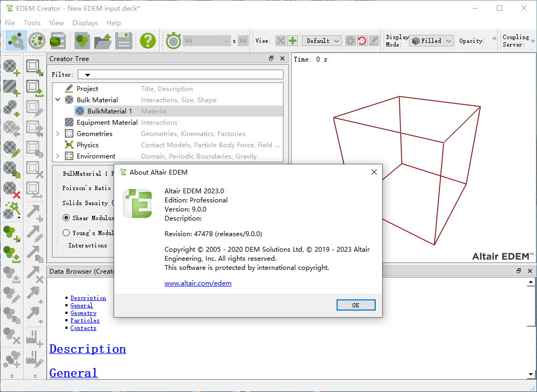Float the Data Browser panel
This screenshot has height=392, width=537.
519,271
